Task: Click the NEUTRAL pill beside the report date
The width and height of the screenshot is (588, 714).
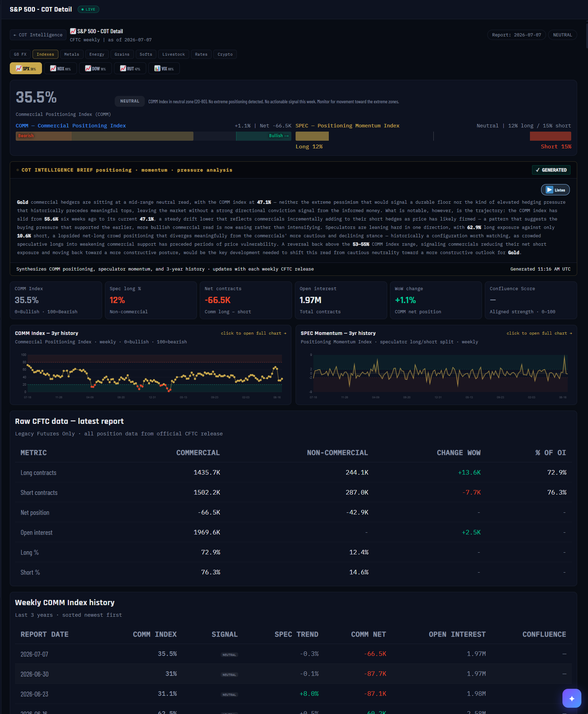Action: (x=562, y=35)
